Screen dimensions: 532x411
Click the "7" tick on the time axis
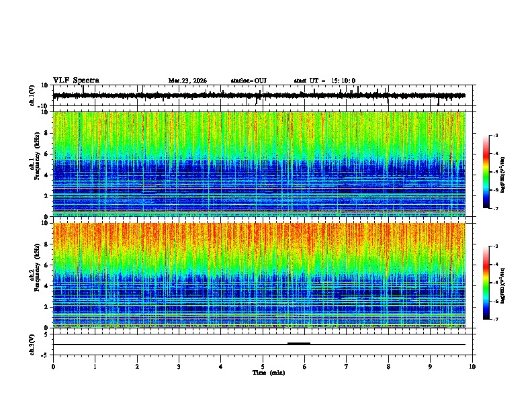pyautogui.click(x=347, y=367)
